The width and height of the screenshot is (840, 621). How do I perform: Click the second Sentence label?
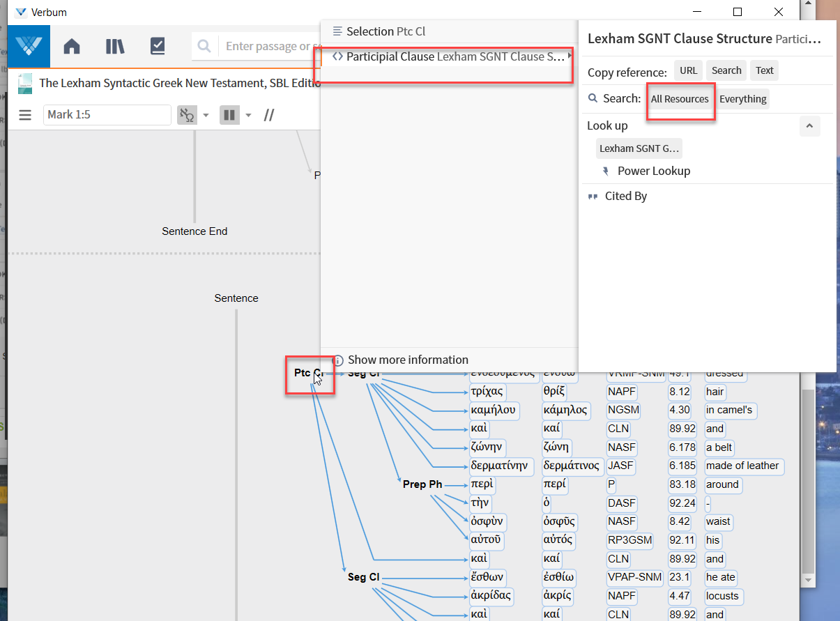coord(236,298)
